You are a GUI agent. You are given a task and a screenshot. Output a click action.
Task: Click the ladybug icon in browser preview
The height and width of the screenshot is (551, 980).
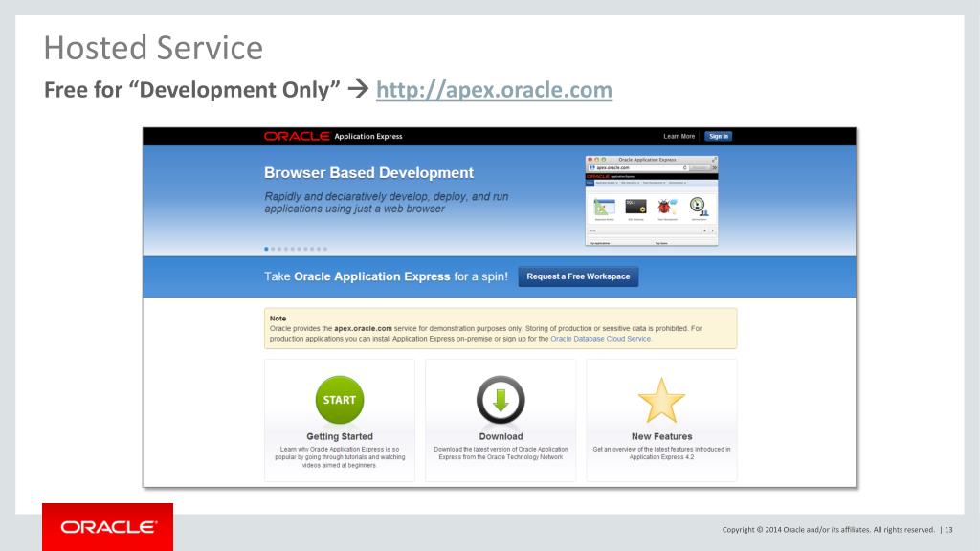pyautogui.click(x=666, y=206)
